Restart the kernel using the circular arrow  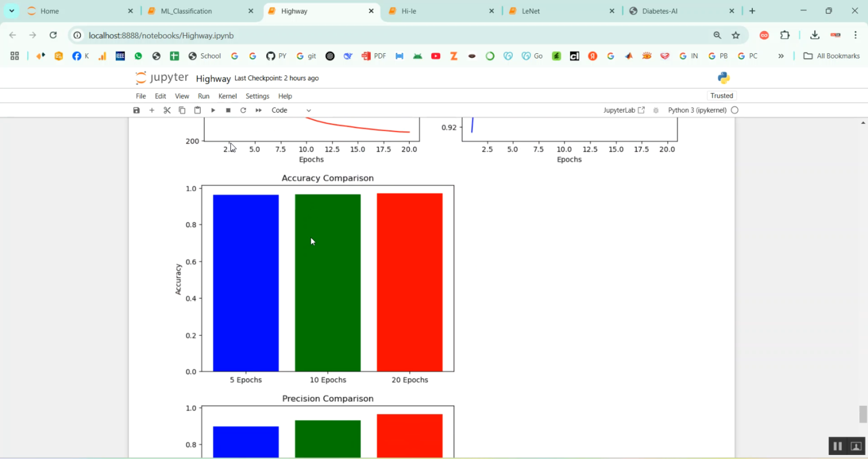click(x=243, y=110)
